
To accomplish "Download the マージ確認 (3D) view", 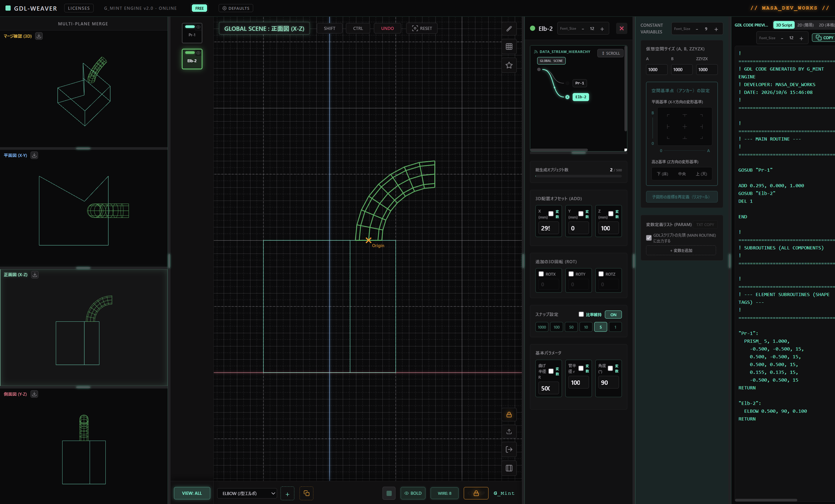I will pyautogui.click(x=39, y=36).
